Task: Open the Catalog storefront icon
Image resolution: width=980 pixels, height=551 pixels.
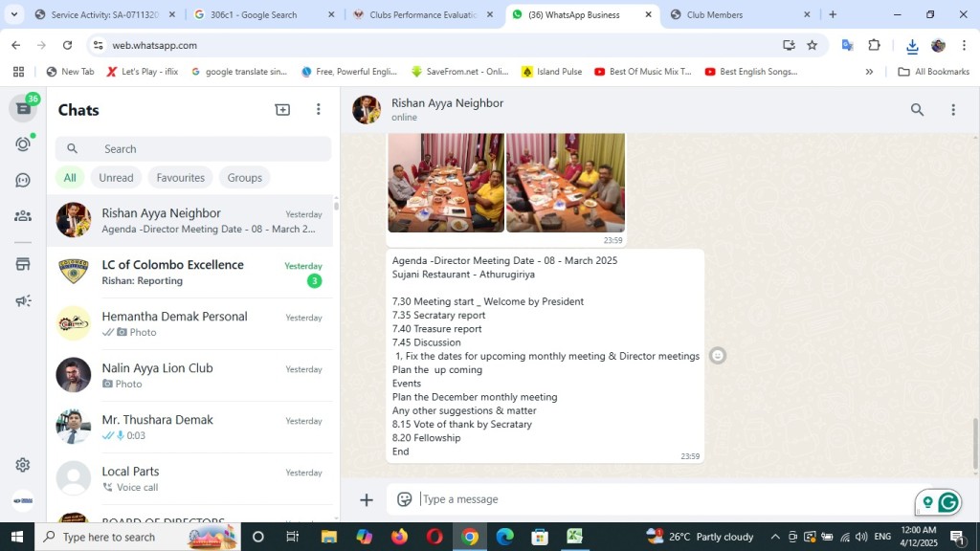Action: (x=23, y=264)
